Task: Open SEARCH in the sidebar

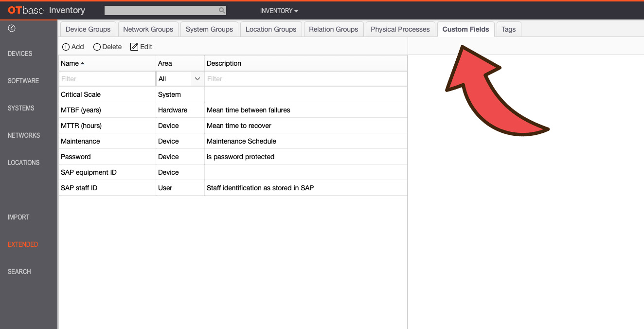Action: click(19, 272)
